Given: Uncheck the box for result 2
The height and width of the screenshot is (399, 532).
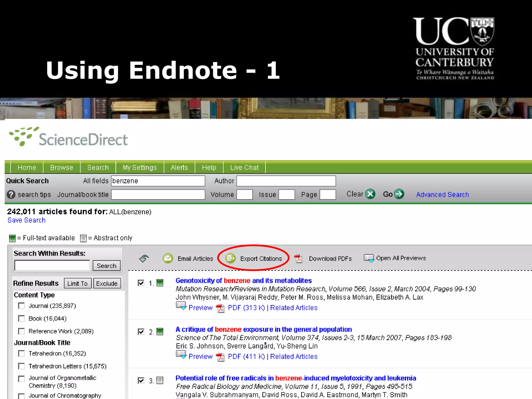Looking at the screenshot, I should (x=141, y=332).
